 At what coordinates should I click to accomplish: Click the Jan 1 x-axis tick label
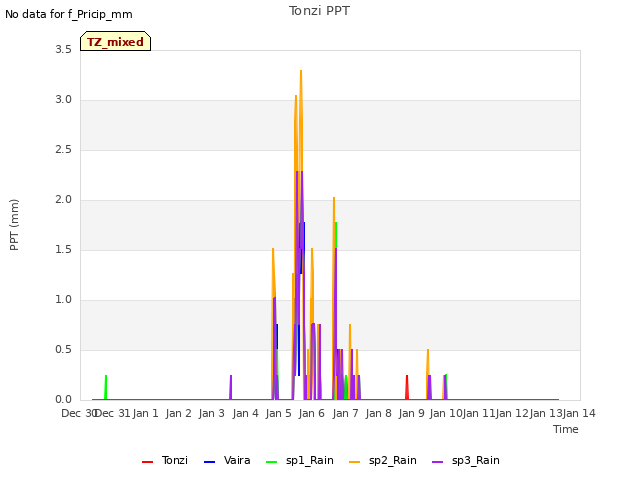click(x=145, y=413)
